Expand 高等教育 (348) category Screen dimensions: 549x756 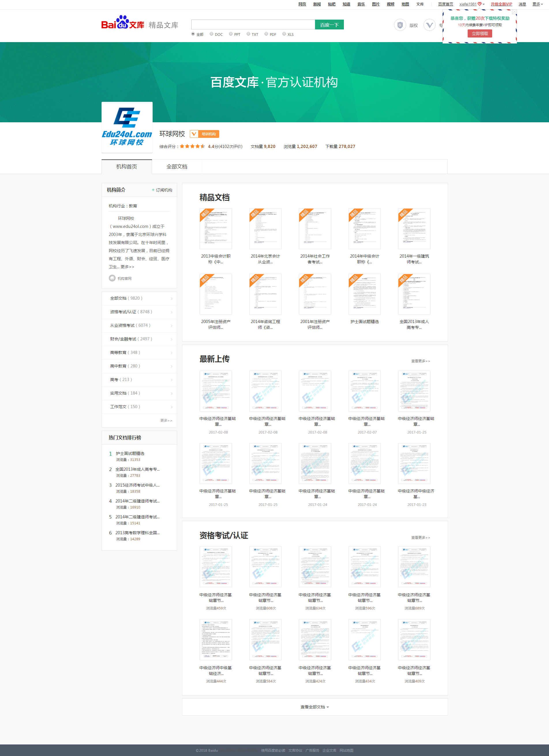click(139, 353)
